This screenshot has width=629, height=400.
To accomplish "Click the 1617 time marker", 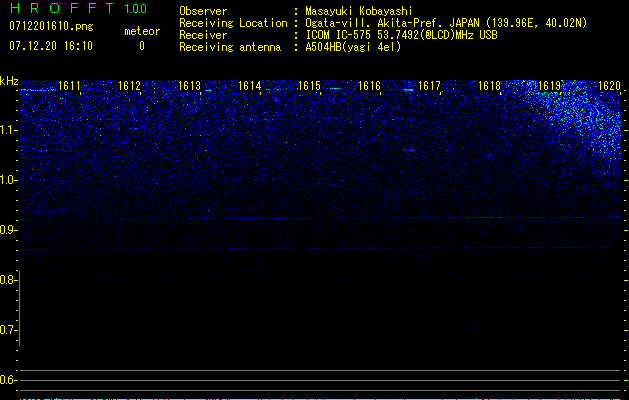I will coord(429,86).
